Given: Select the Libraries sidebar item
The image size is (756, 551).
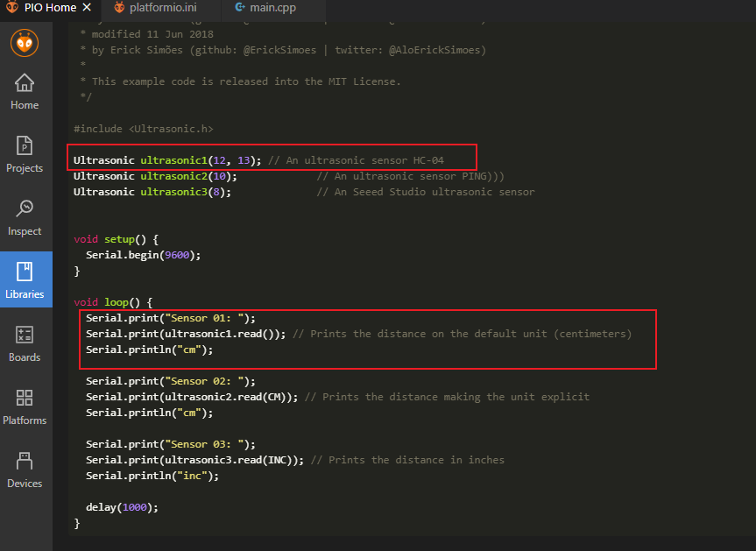Looking at the screenshot, I should [x=25, y=282].
